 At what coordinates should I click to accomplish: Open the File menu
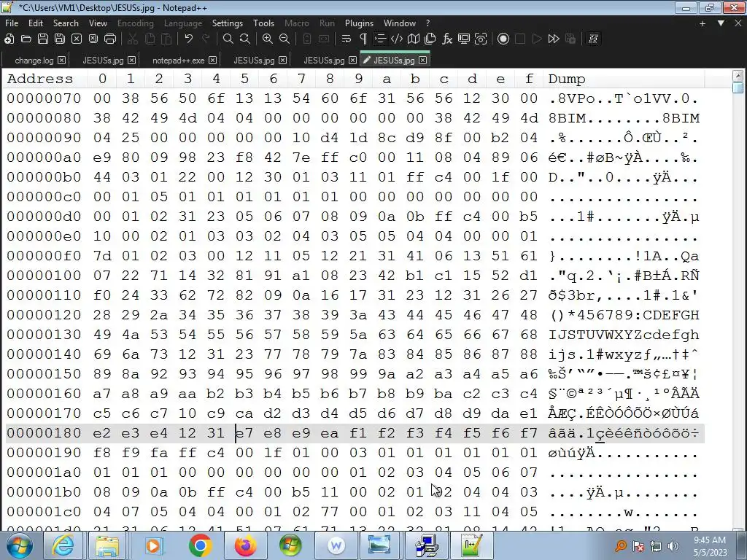[12, 23]
